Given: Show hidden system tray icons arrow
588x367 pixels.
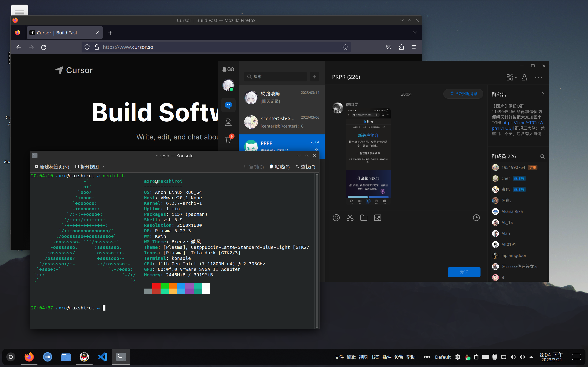Looking at the screenshot, I should (x=531, y=357).
